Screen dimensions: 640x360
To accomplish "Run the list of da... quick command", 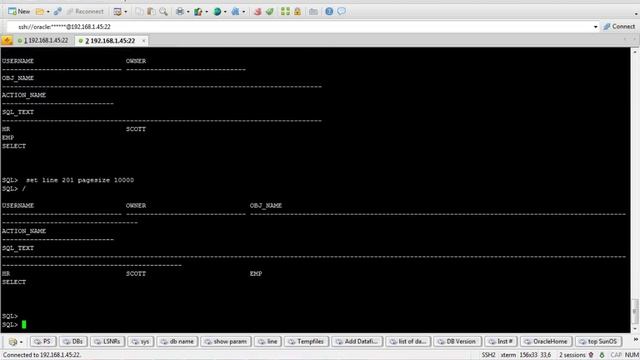I will point(407,341).
